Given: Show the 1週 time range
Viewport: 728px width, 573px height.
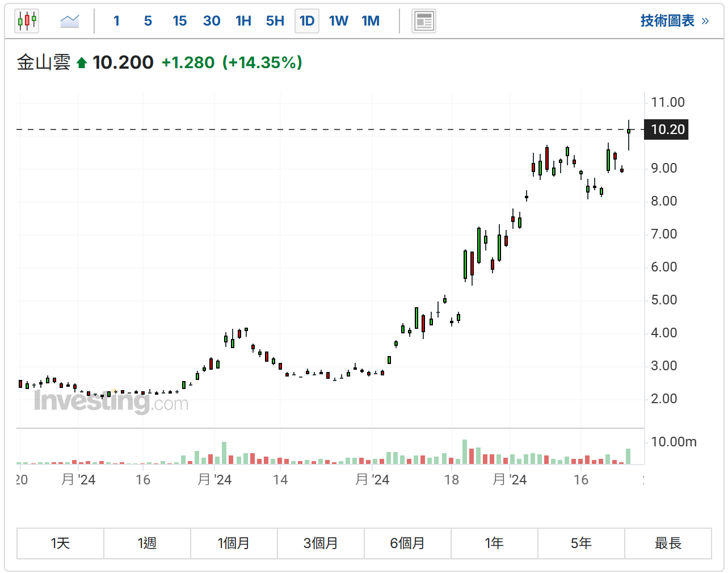Looking at the screenshot, I should tap(147, 543).
